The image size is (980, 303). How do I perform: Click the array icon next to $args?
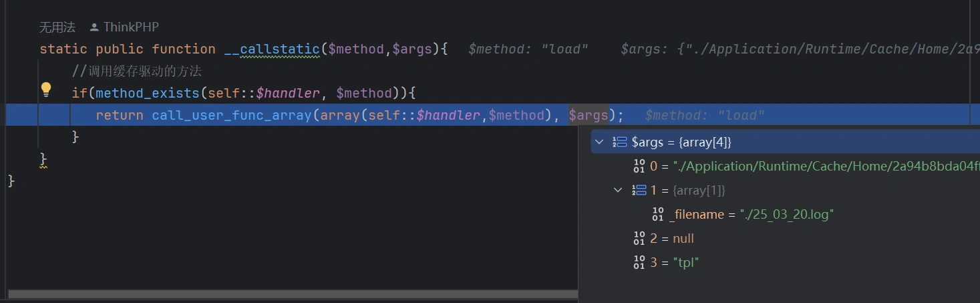tap(620, 142)
